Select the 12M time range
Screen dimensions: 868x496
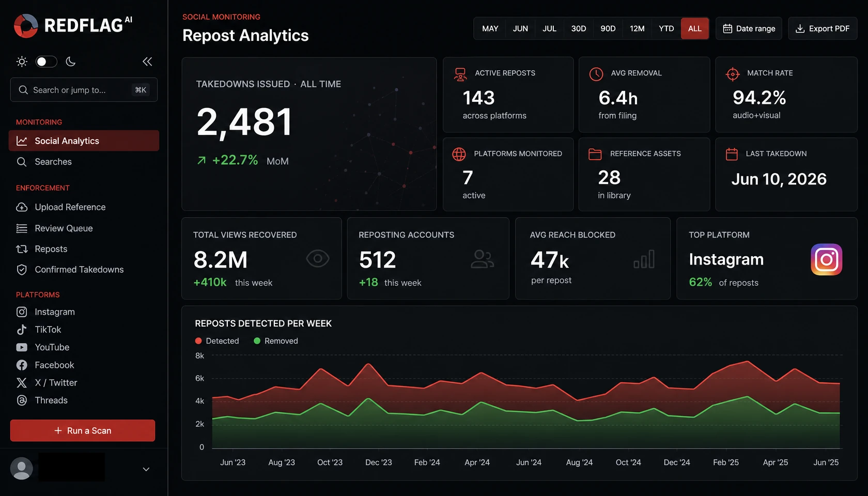click(637, 28)
